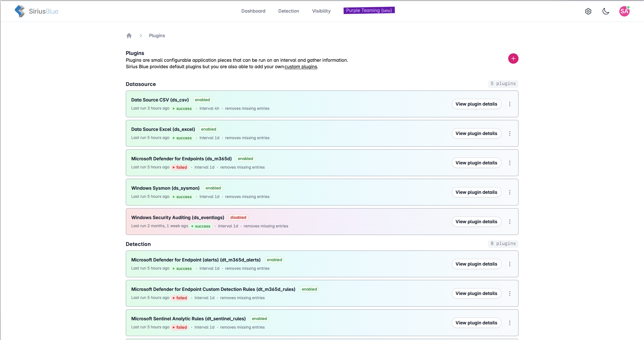This screenshot has height=340, width=644.
Task: Open the settings gear icon
Action: pos(588,11)
